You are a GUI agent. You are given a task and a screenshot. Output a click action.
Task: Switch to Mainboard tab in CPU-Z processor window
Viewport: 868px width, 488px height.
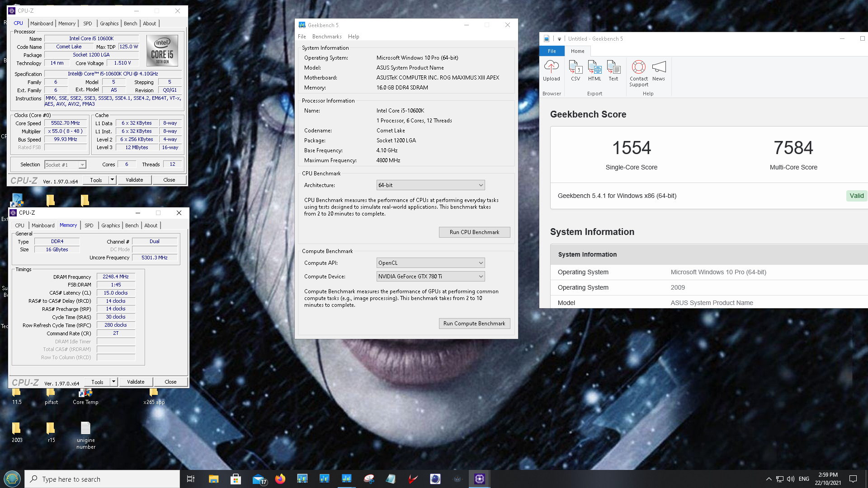pos(42,23)
